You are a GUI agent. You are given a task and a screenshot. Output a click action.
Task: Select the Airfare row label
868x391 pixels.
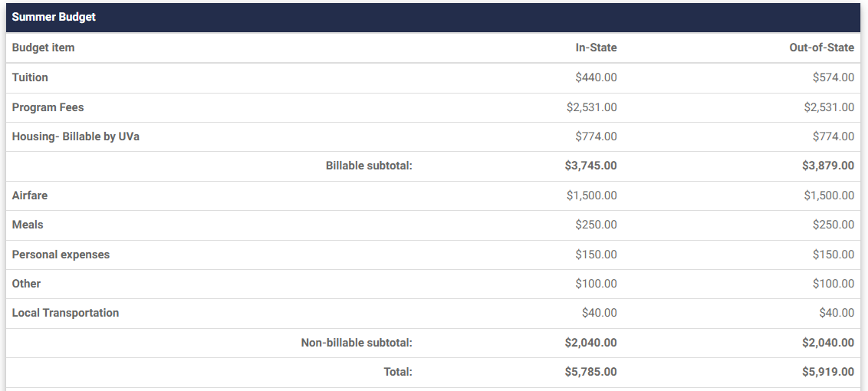click(x=29, y=195)
